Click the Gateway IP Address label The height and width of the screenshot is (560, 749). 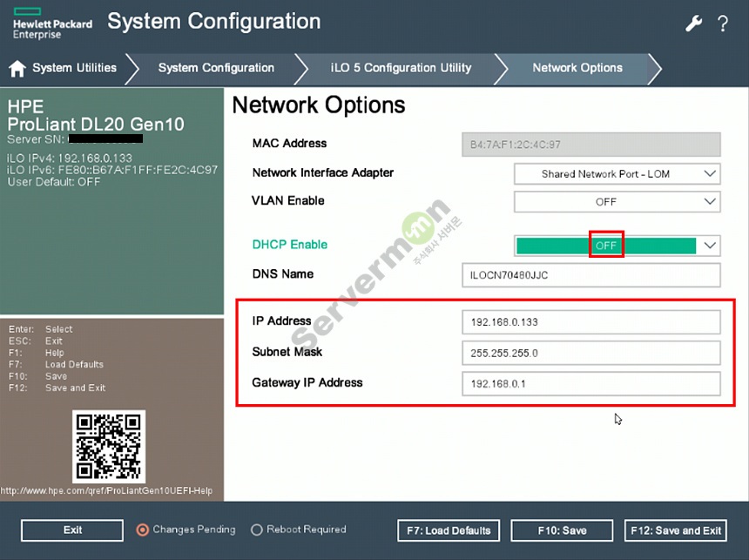[307, 382]
